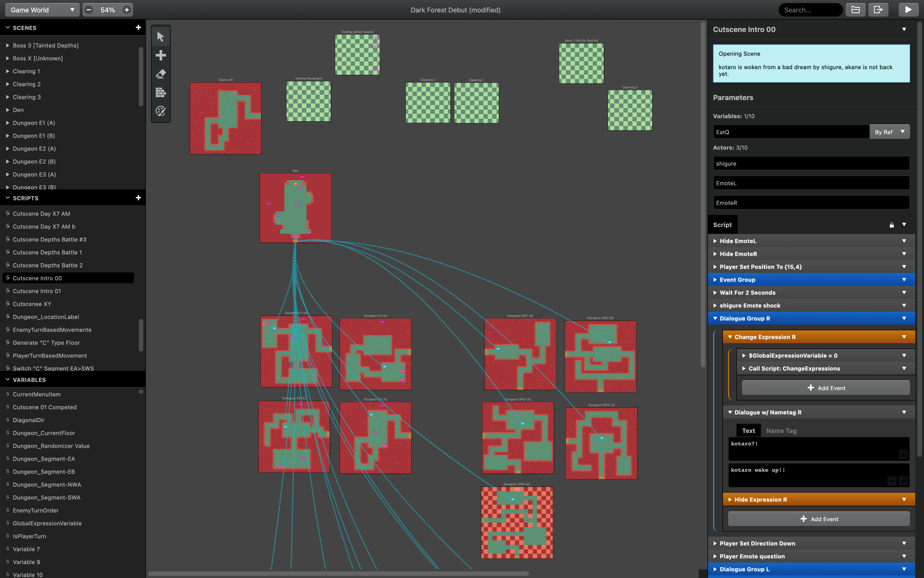Viewport: 924px width, 578px height.
Task: Expand Boss 3 [Tainted Depths] scene
Action: click(x=7, y=46)
